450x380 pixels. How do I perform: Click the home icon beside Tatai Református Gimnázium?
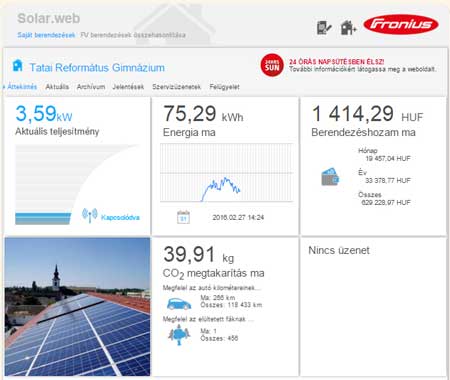click(x=18, y=66)
